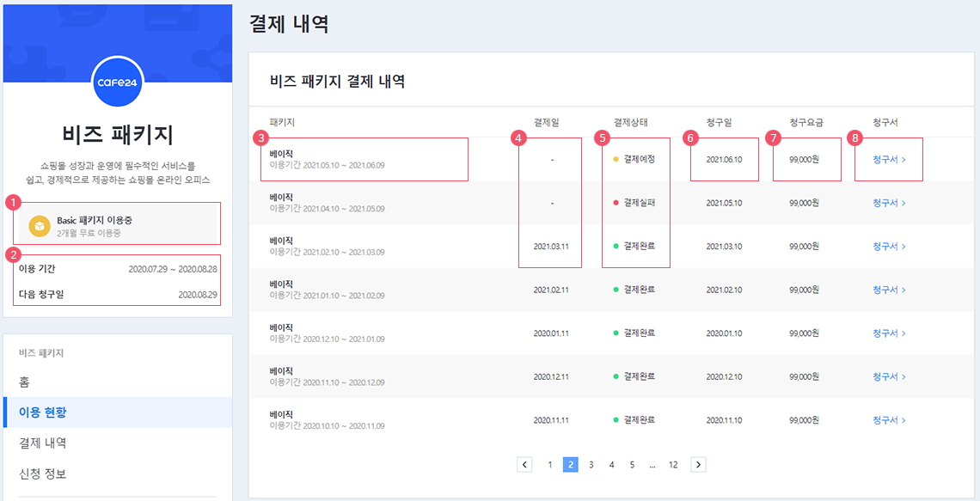Click the 결제예정 status label
Image resolution: width=980 pixels, height=501 pixels.
tap(639, 159)
